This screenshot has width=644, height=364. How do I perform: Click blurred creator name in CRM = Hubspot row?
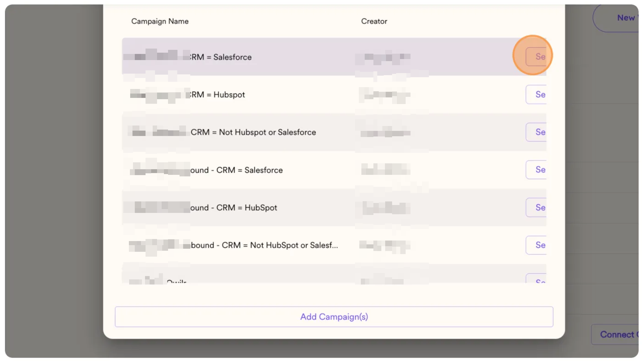tap(384, 95)
